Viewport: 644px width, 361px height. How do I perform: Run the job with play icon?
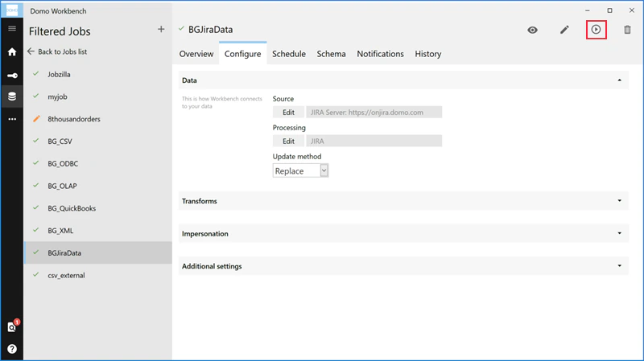coord(596,30)
